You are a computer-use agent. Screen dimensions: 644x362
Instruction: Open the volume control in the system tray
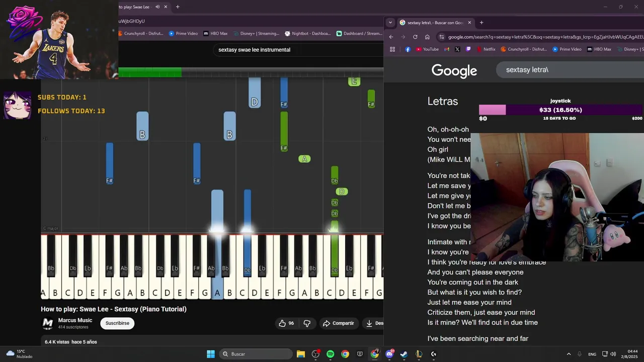pyautogui.click(x=613, y=354)
